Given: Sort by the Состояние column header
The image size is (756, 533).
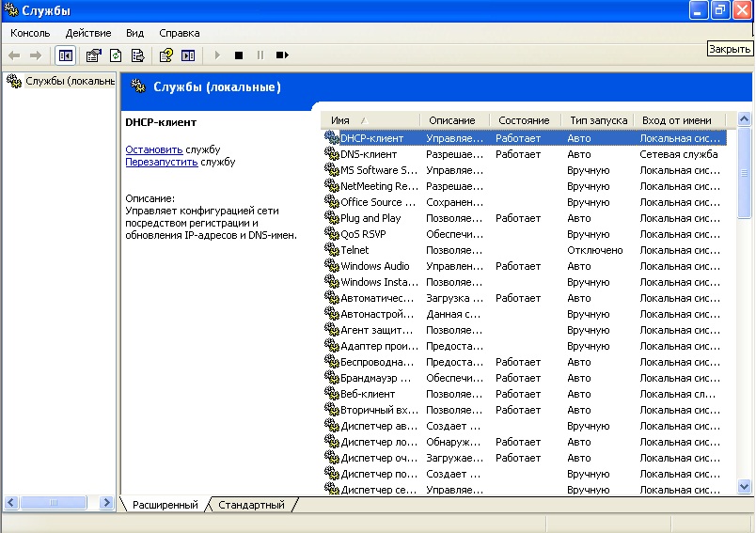Looking at the screenshot, I should click(526, 120).
